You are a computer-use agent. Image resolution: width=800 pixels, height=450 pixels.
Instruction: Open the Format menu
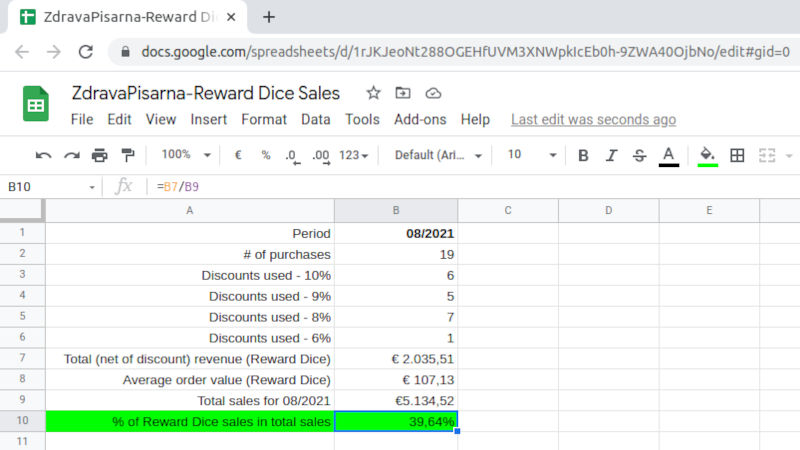click(x=264, y=119)
